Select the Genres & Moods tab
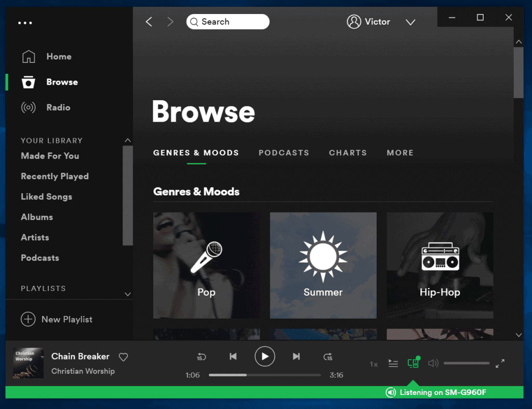 pyautogui.click(x=196, y=153)
